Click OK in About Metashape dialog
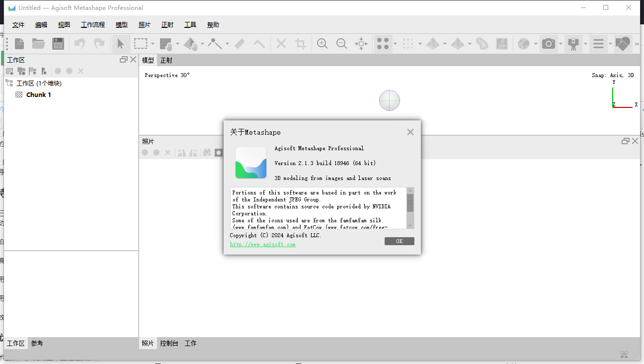Screen dimensions: 644x364 coord(400,241)
